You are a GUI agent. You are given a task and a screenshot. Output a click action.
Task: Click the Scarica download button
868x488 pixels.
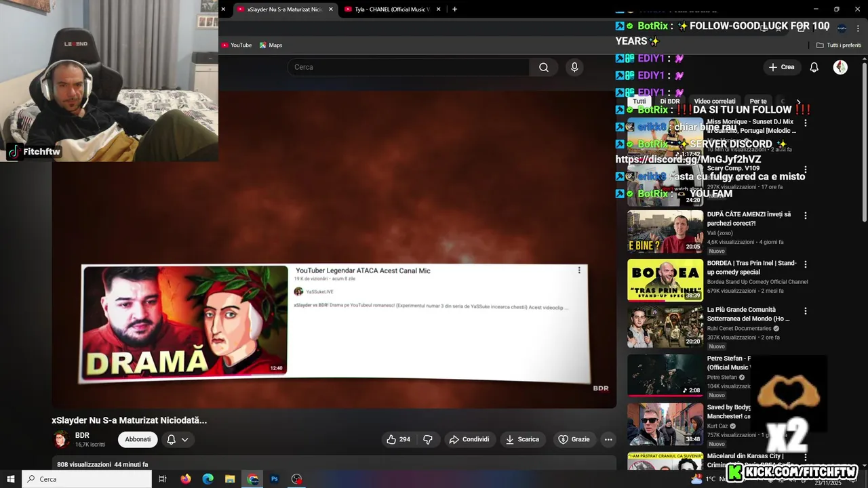(x=522, y=439)
